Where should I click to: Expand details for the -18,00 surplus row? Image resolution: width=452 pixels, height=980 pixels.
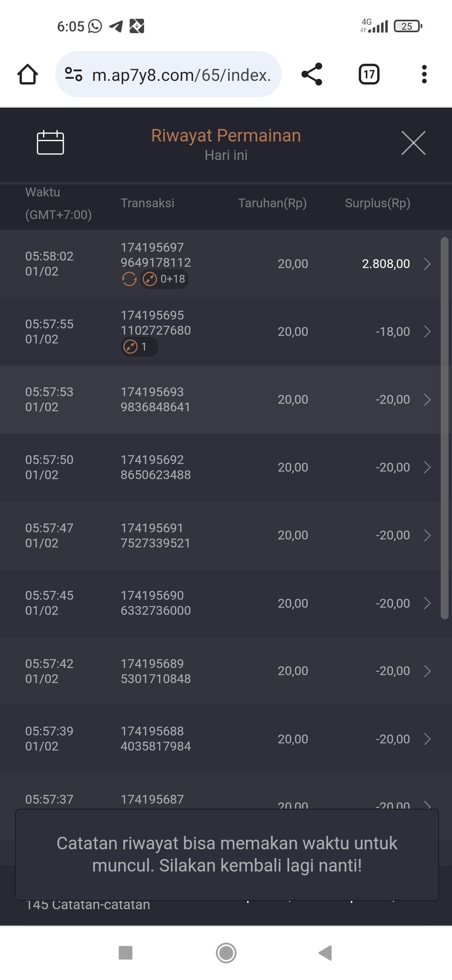point(427,332)
